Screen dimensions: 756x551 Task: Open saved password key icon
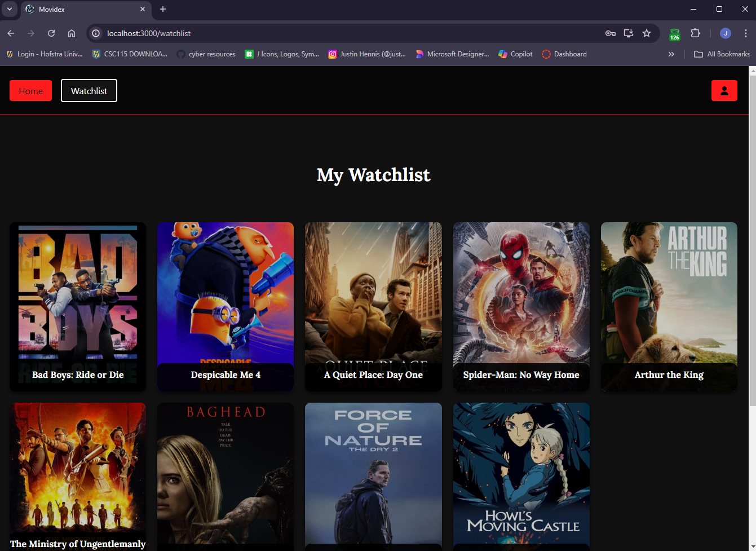611,33
